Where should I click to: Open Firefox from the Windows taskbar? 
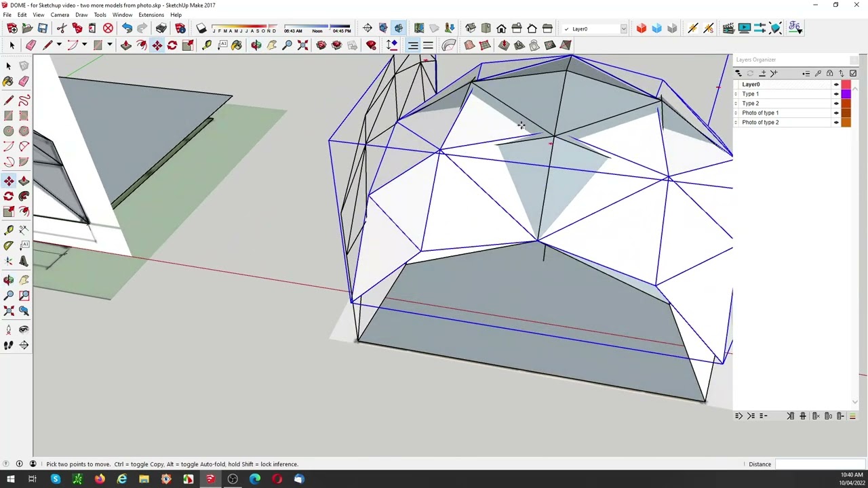pyautogui.click(x=100, y=480)
